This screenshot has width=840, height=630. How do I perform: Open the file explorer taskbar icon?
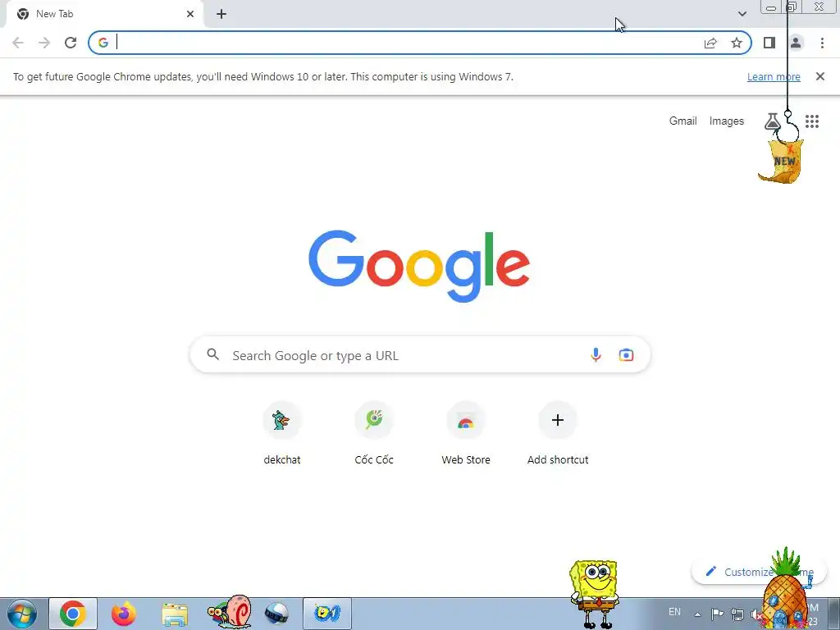[175, 614]
